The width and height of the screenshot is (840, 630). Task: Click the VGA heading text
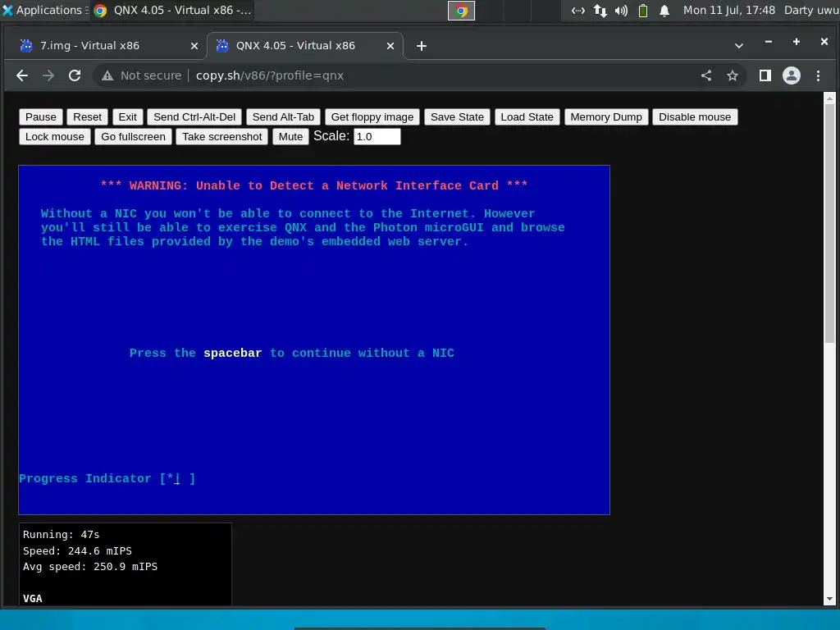click(x=33, y=598)
